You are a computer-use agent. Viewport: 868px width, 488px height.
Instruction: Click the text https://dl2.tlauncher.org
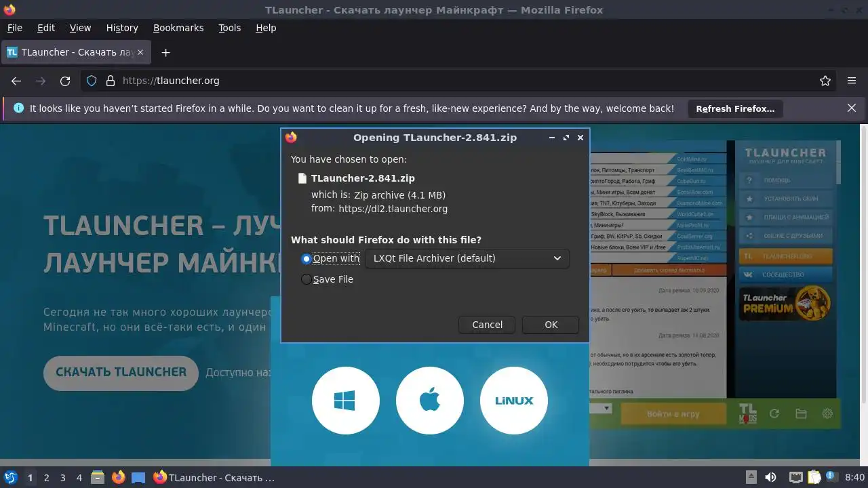pyautogui.click(x=393, y=209)
